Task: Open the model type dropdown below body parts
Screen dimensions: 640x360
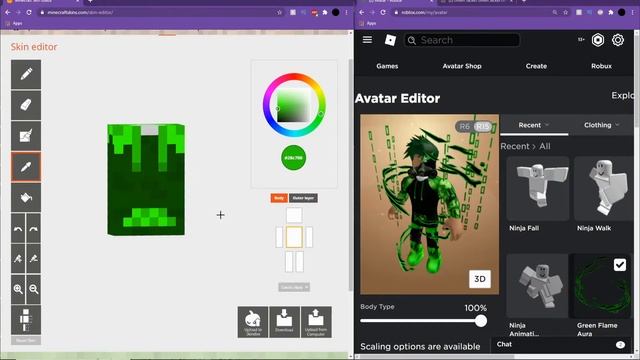Action: coord(294,287)
